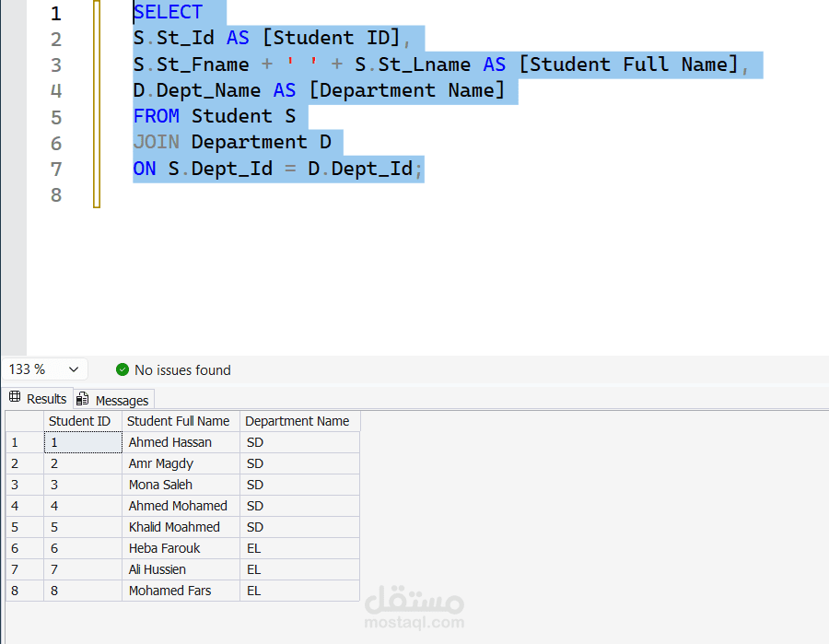The image size is (829, 644).
Task: Select the Department Name column header
Action: tap(299, 421)
